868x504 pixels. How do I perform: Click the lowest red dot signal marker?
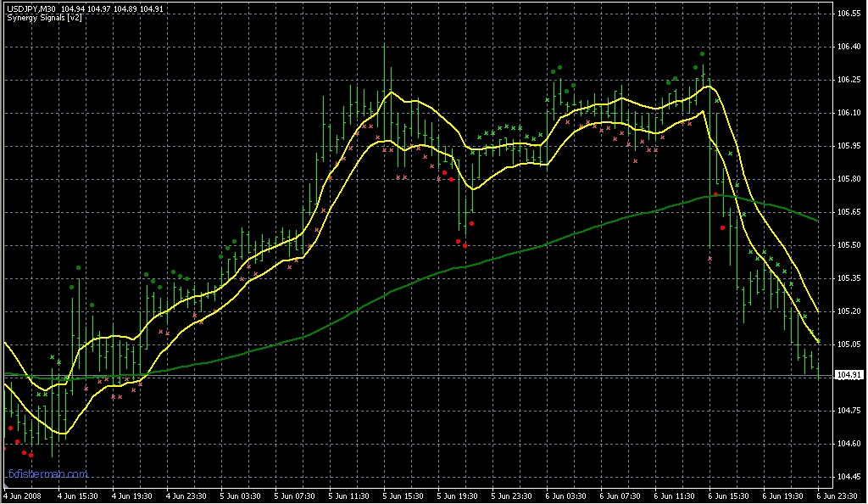point(31,455)
